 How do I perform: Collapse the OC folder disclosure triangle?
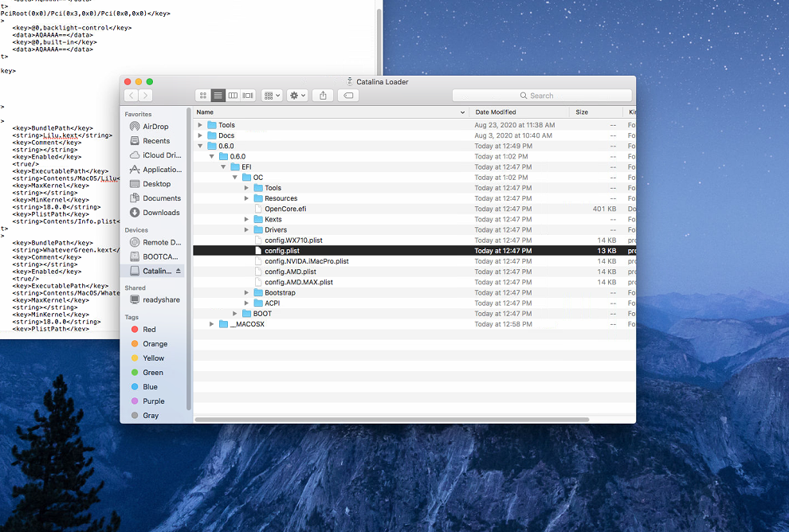235,178
